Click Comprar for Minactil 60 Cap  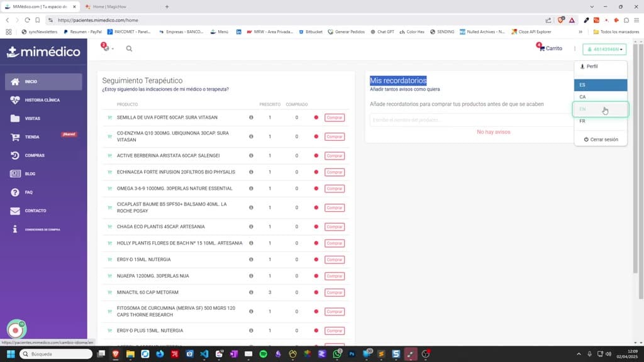click(x=335, y=293)
